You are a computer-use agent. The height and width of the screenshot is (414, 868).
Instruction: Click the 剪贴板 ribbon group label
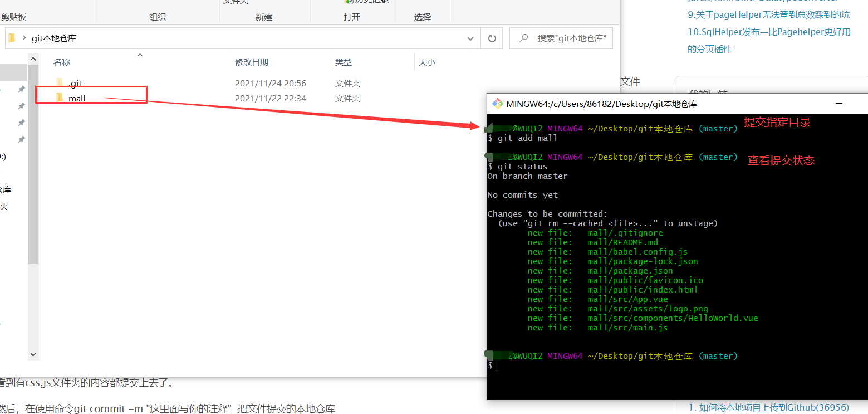(x=13, y=17)
